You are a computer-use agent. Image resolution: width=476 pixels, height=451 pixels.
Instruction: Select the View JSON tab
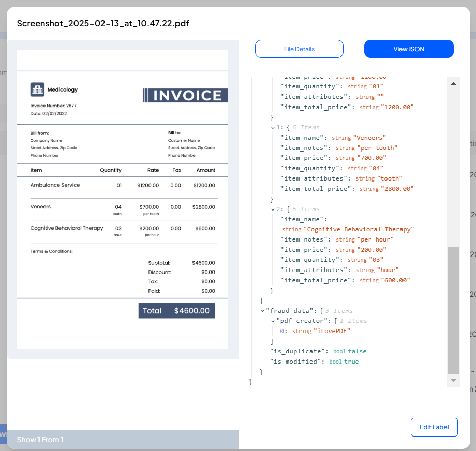(x=408, y=49)
